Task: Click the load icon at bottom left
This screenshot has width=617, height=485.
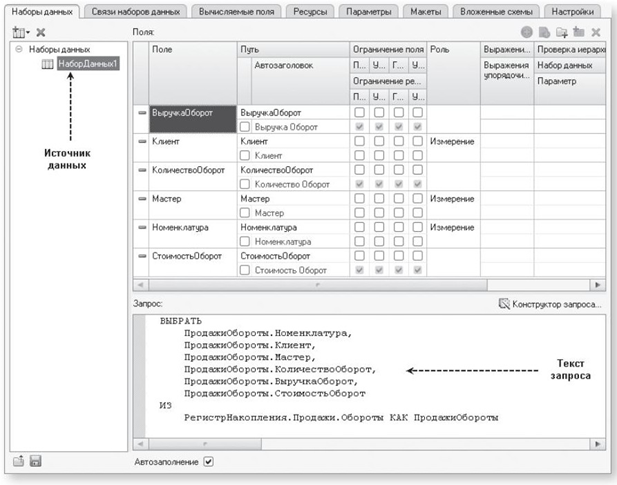Action: click(x=18, y=461)
